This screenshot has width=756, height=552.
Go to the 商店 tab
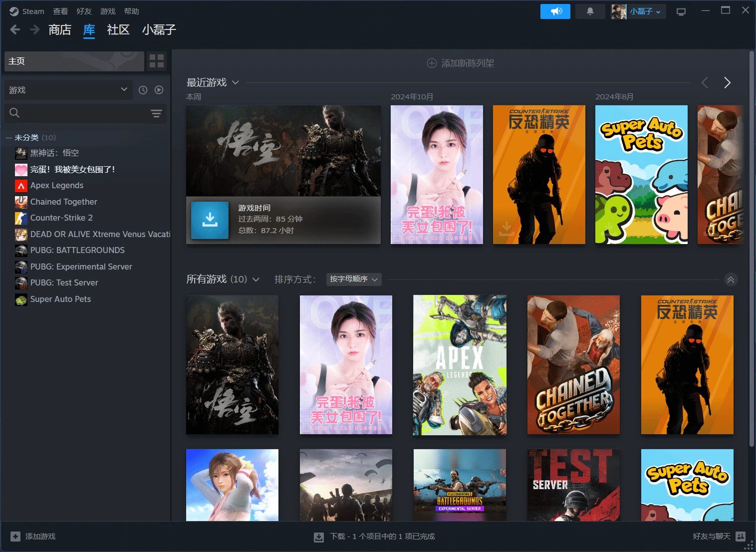(x=60, y=30)
